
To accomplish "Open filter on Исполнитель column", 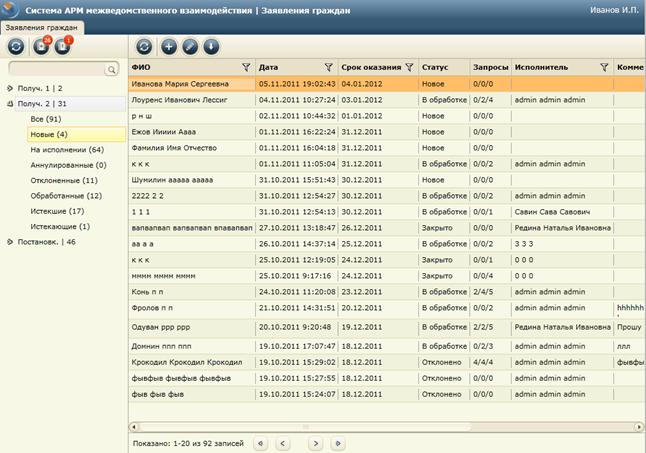I will (x=604, y=67).
